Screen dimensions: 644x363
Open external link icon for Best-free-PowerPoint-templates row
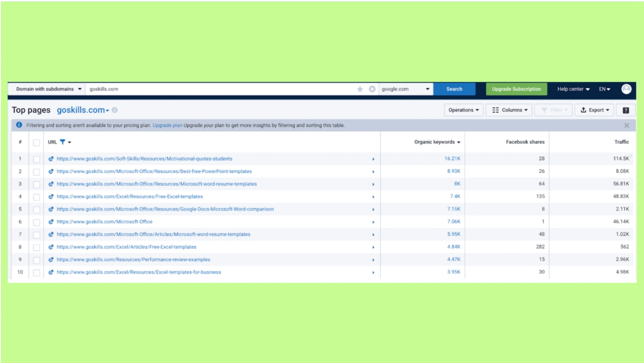pos(51,172)
